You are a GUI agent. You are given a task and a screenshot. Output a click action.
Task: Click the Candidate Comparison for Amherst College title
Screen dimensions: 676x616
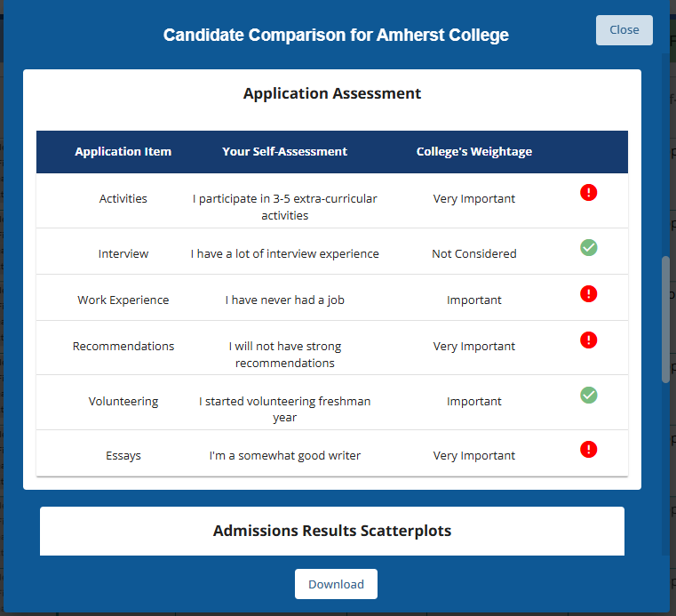pyautogui.click(x=336, y=35)
